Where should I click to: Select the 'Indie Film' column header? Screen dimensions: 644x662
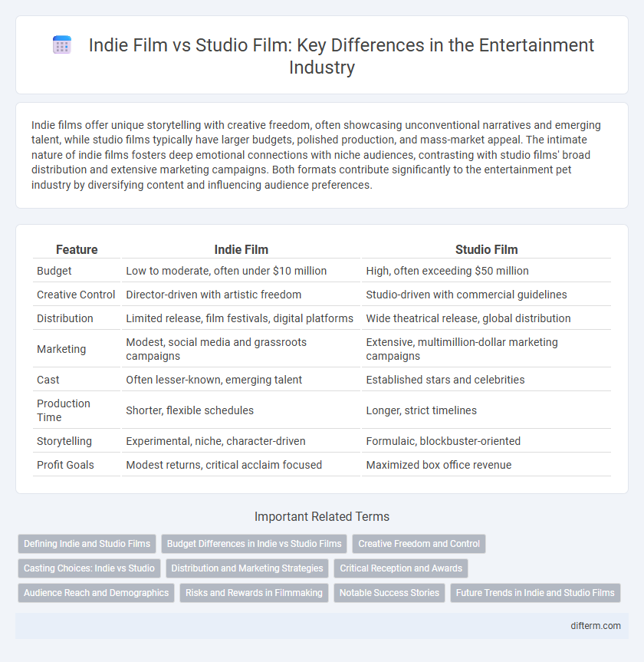(241, 249)
